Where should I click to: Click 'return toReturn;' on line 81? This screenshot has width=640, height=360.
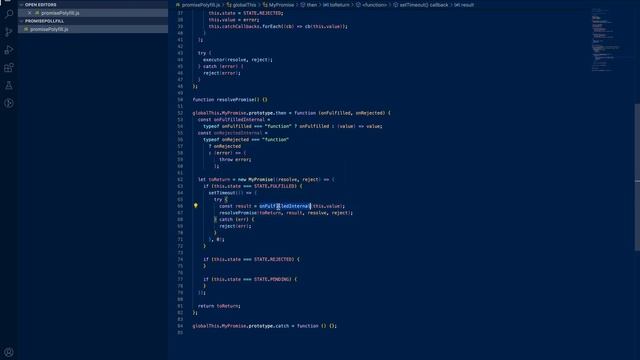point(219,306)
